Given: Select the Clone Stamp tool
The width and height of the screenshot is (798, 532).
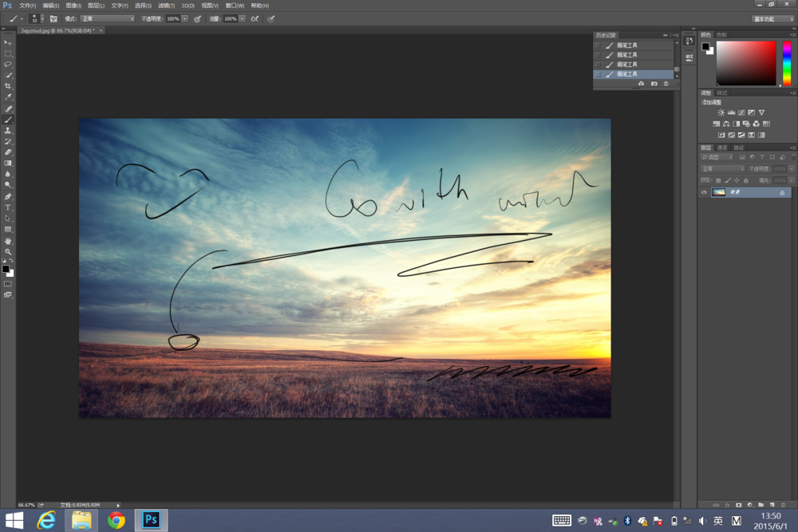Looking at the screenshot, I should 8,131.
